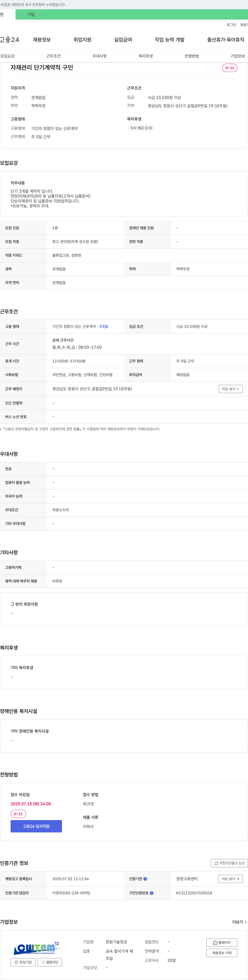
Task: Click contact 이영주(055-239-0995)
Action: coord(71,893)
